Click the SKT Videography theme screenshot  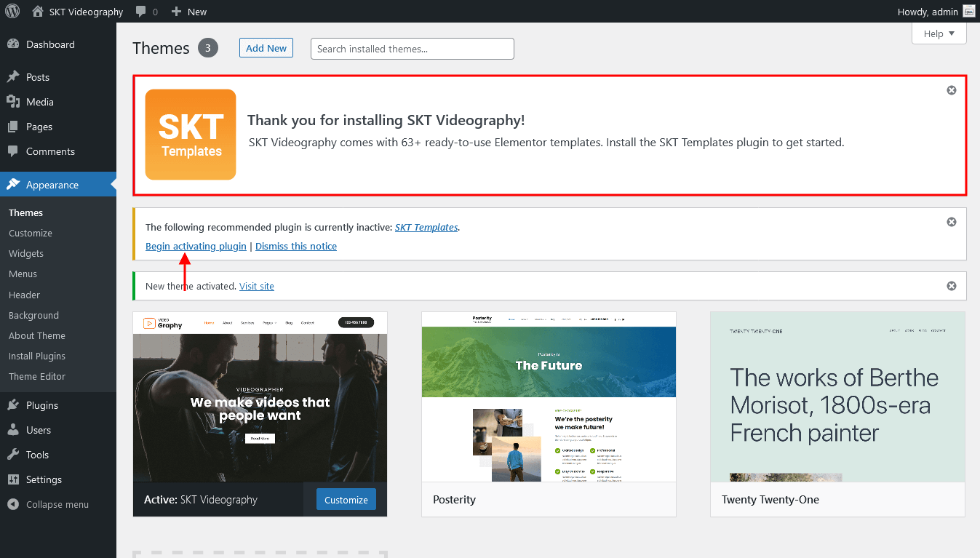click(260, 397)
